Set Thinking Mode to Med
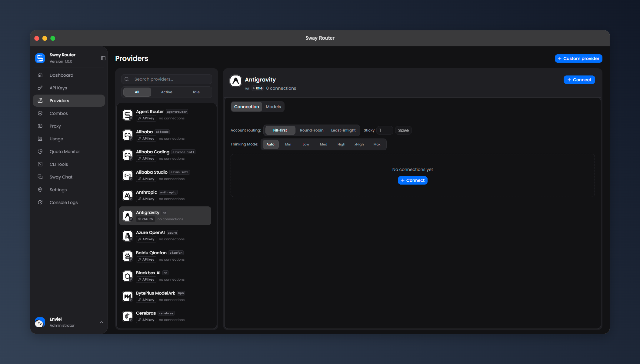The image size is (640, 364). pyautogui.click(x=324, y=144)
